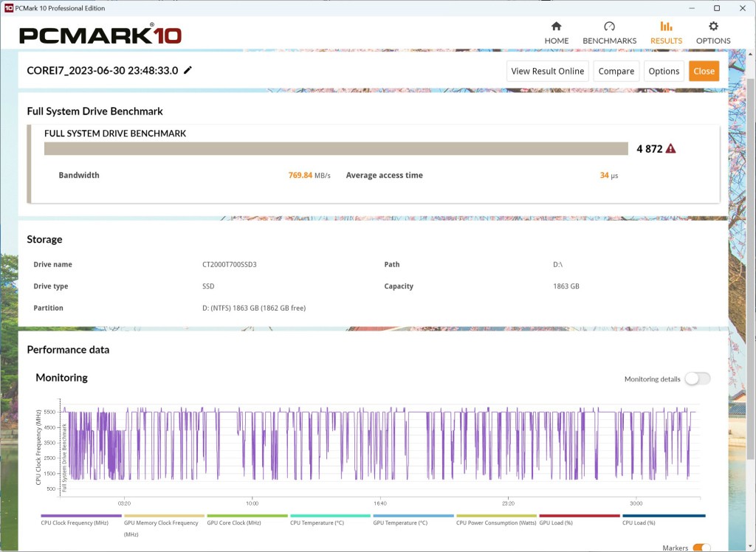Click the path value D:\
Image resolution: width=756 pixels, height=552 pixels.
(558, 264)
